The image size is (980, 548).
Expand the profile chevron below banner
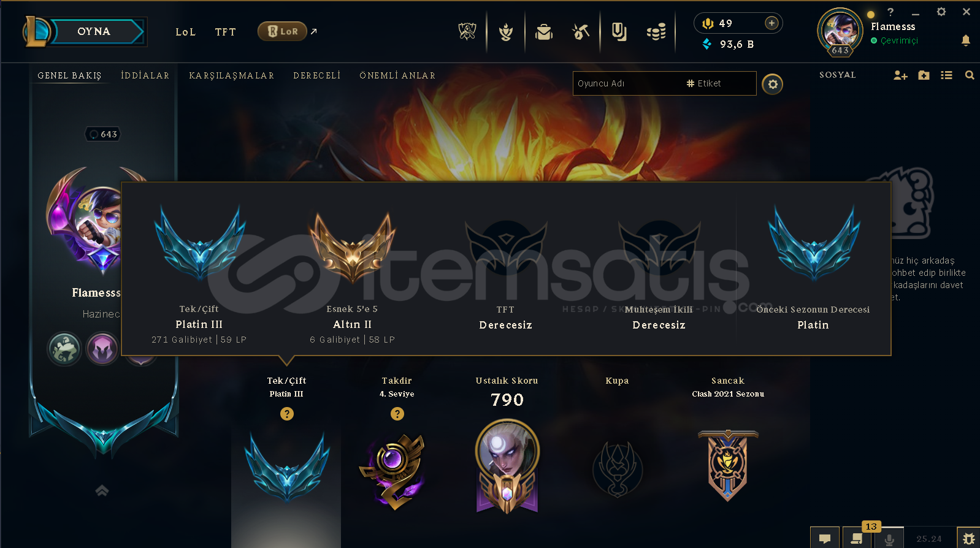pos(102,490)
